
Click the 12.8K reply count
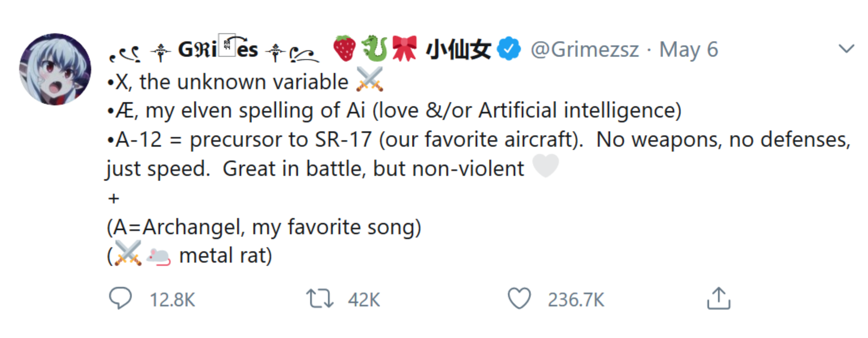pyautogui.click(x=172, y=300)
